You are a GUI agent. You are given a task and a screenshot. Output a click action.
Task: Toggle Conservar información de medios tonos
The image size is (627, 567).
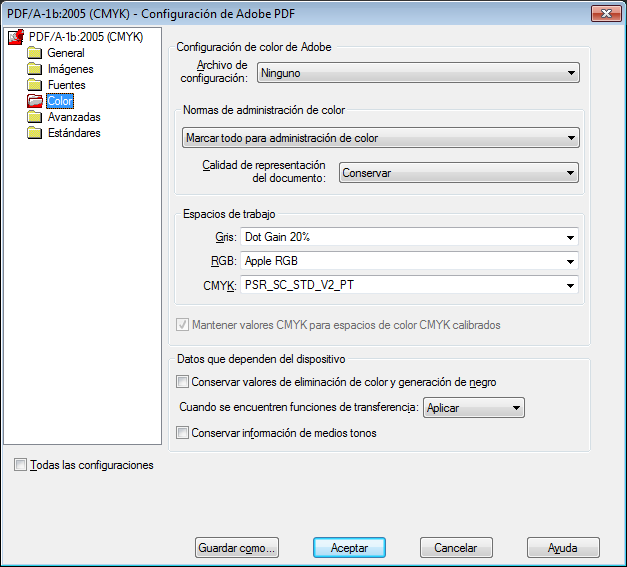pos(182,433)
